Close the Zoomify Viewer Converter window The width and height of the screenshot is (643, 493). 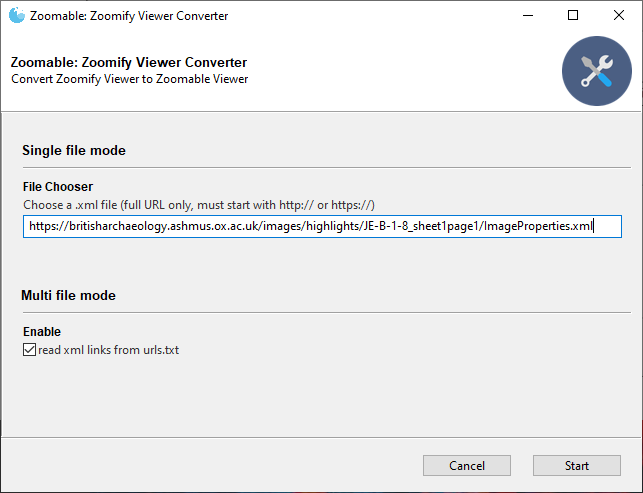click(619, 15)
